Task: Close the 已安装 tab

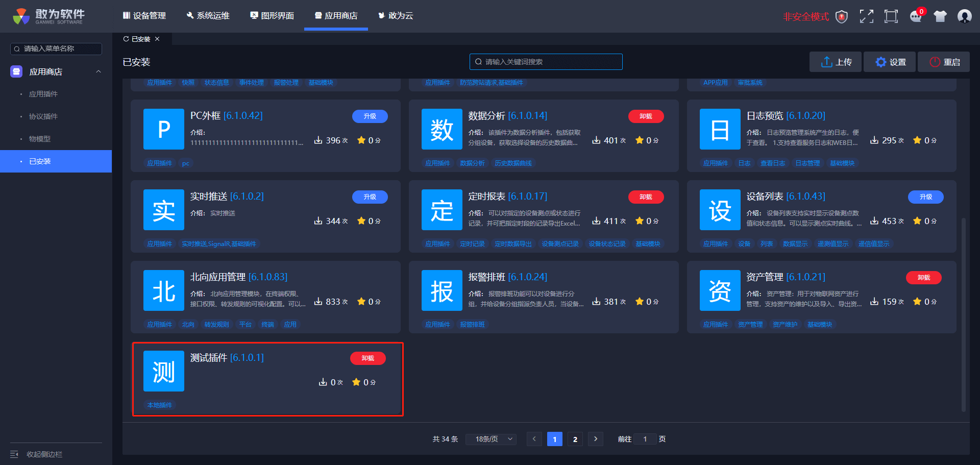Action: click(x=157, y=39)
